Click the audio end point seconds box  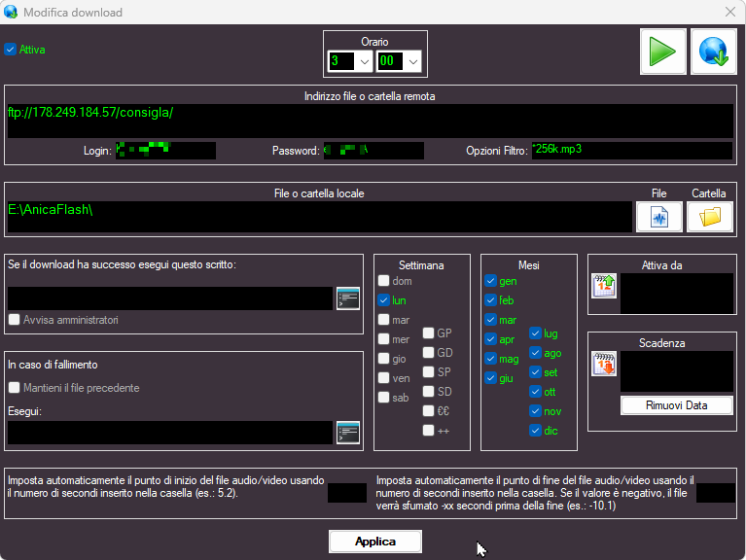(716, 493)
